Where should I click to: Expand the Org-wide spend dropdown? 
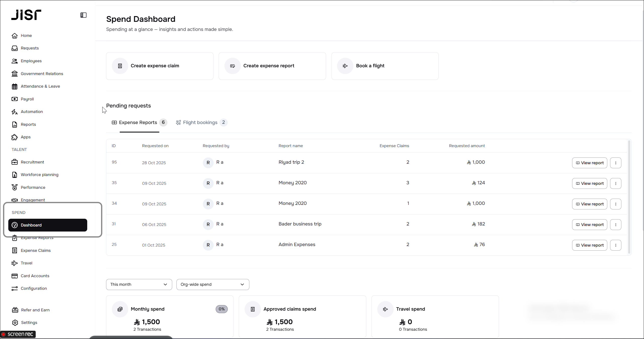(213, 285)
